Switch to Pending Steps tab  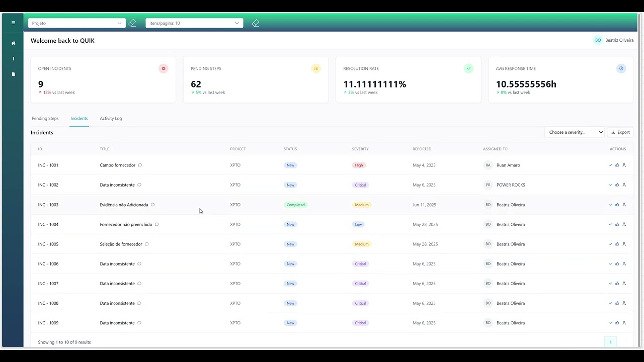[x=45, y=119]
